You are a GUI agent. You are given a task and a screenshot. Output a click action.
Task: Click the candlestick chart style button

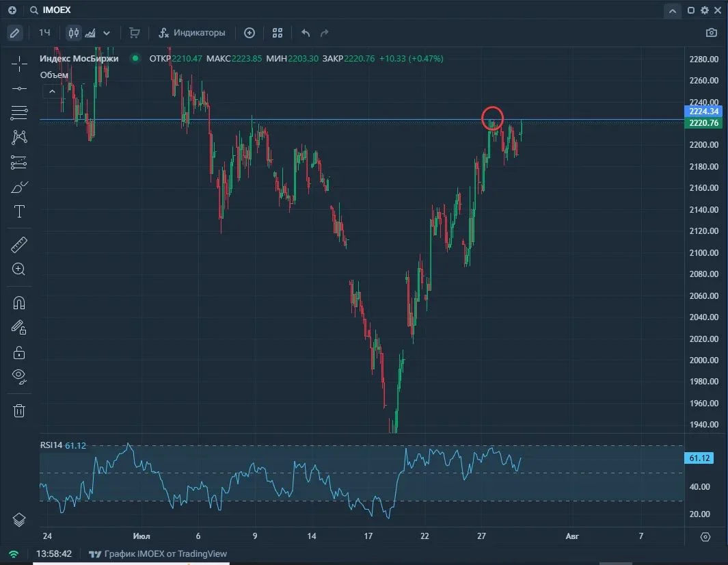(x=73, y=33)
